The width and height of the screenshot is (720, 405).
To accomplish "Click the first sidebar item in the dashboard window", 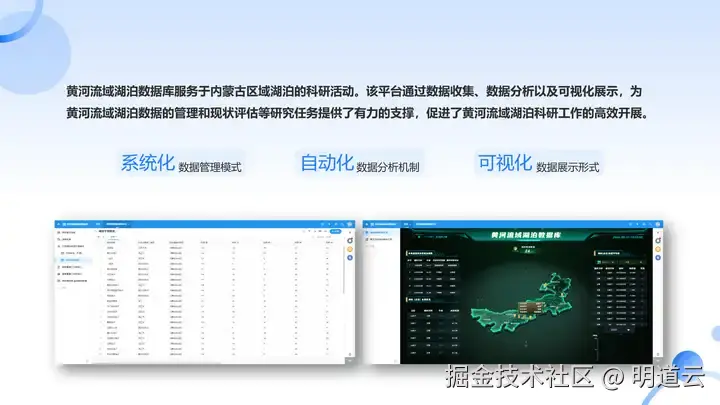I will [x=381, y=232].
